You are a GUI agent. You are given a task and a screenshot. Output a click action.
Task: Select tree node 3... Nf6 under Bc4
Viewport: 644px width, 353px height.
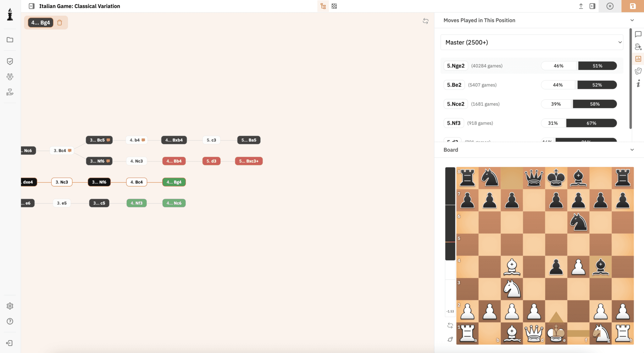[x=99, y=161]
